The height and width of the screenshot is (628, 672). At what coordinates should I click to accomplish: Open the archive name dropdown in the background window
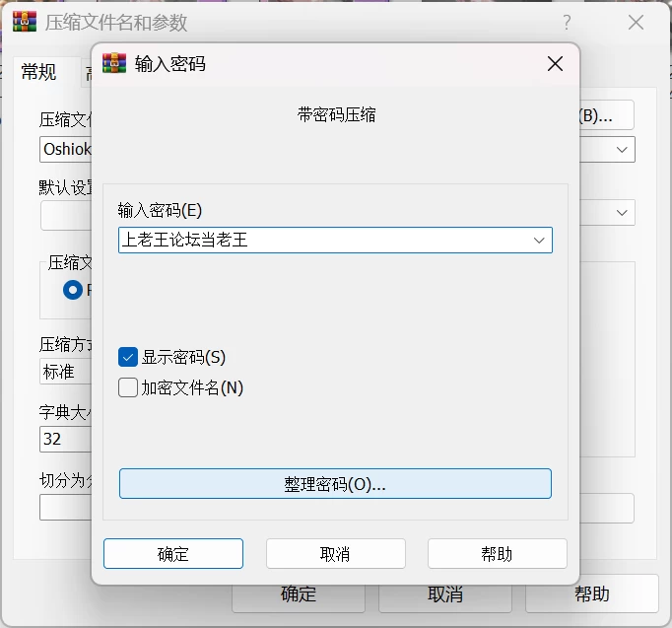(x=622, y=150)
